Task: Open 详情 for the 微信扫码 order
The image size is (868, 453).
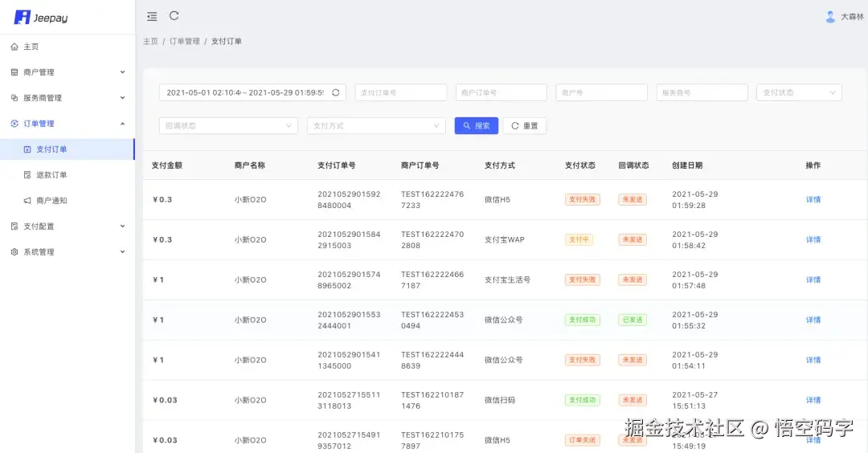Action: [813, 401]
